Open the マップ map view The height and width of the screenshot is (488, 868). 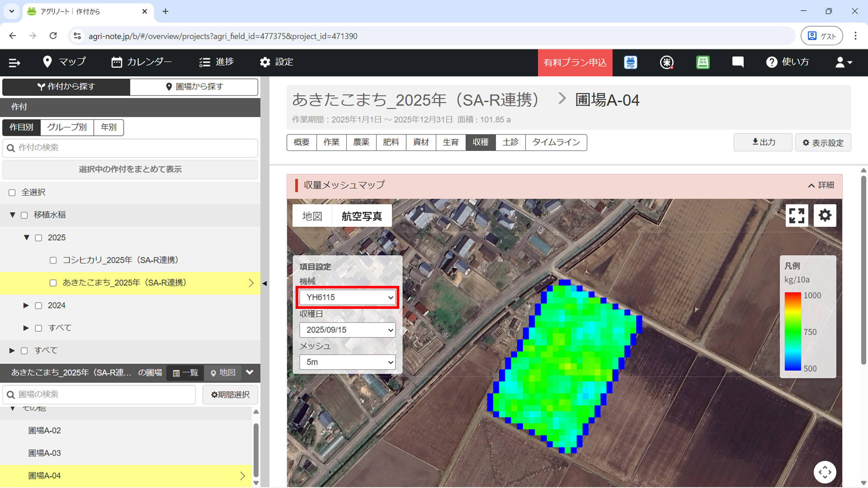click(x=64, y=62)
